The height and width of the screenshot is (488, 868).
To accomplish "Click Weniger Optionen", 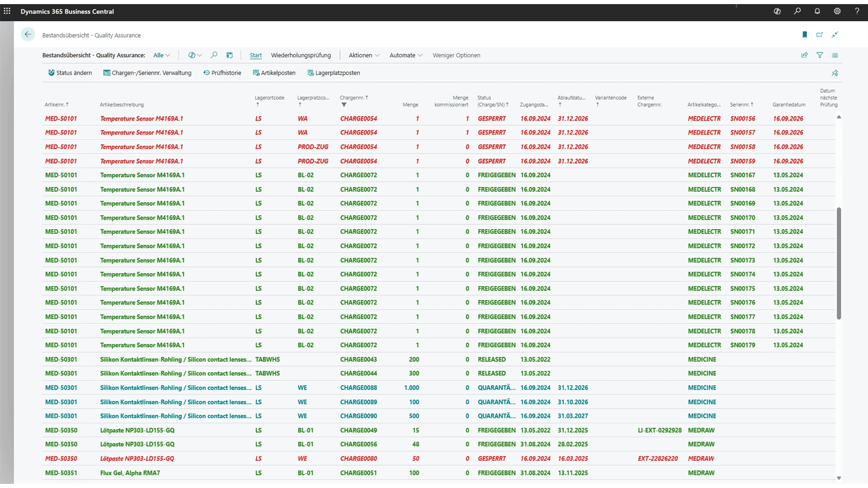I will (456, 55).
